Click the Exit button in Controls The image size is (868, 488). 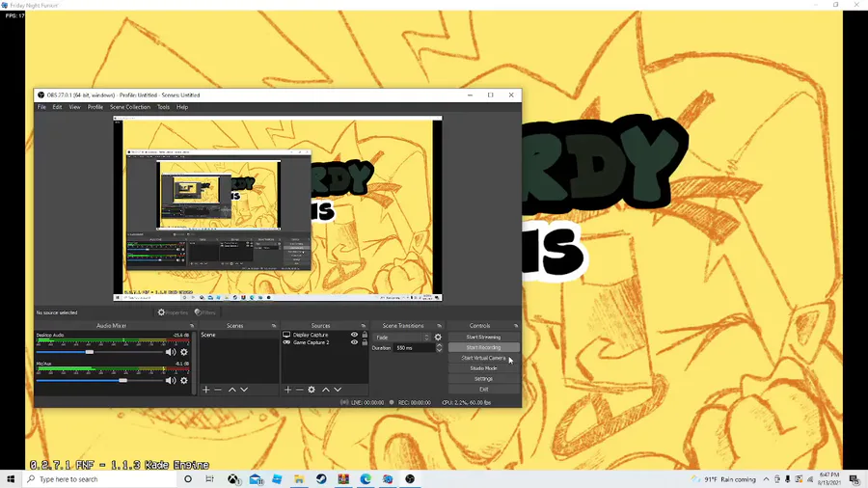(x=483, y=390)
